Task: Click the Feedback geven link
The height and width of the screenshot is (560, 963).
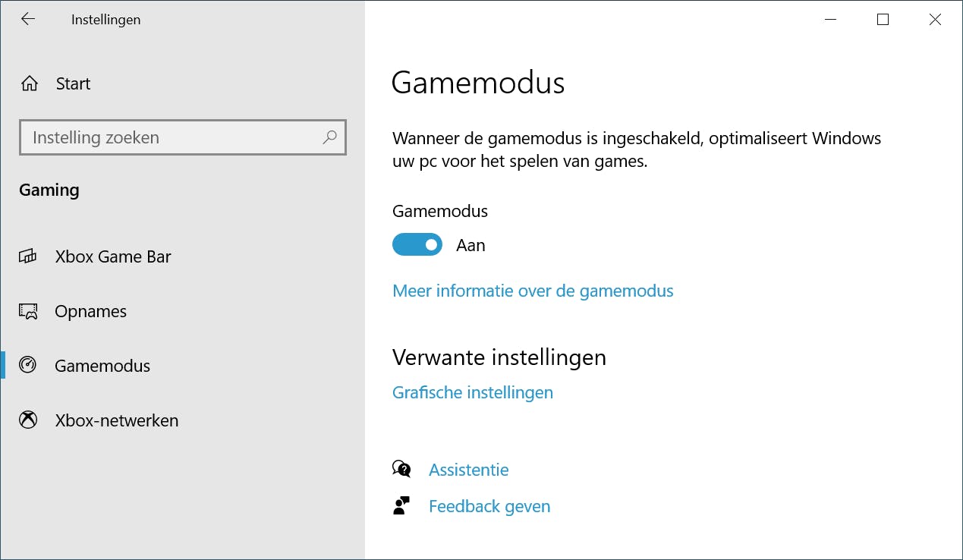Action: pos(489,505)
